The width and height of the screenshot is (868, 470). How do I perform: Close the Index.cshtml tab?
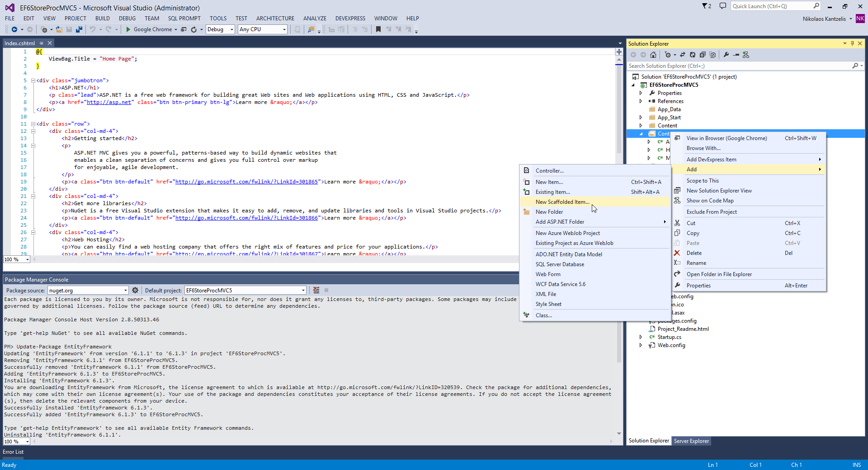pos(50,43)
